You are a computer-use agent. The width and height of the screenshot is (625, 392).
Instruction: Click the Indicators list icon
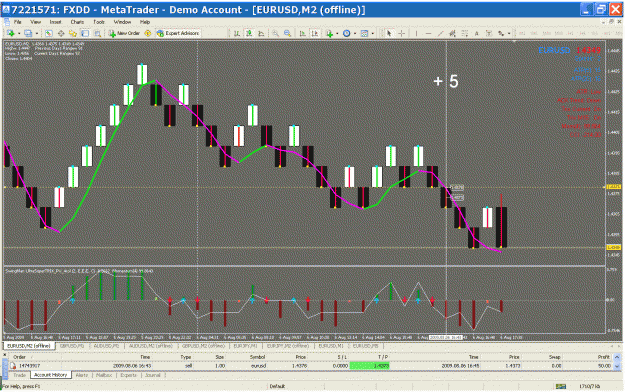tap(329, 33)
